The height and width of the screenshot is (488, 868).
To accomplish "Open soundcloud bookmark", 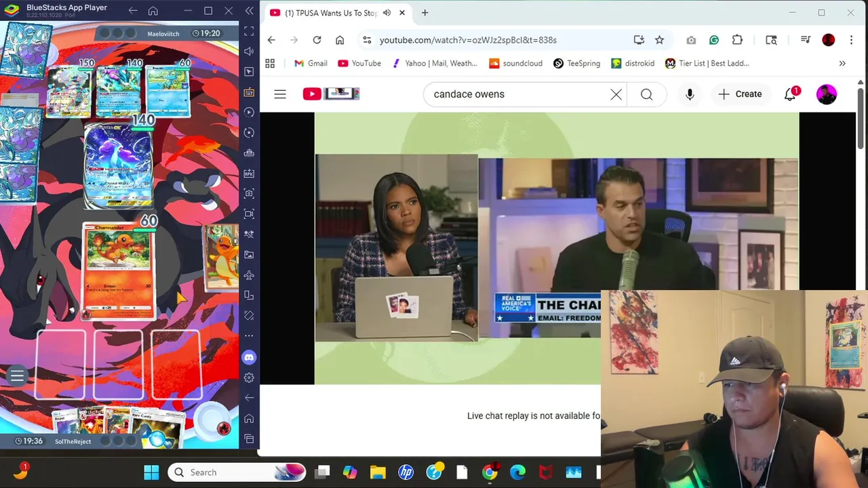I will tap(515, 63).
